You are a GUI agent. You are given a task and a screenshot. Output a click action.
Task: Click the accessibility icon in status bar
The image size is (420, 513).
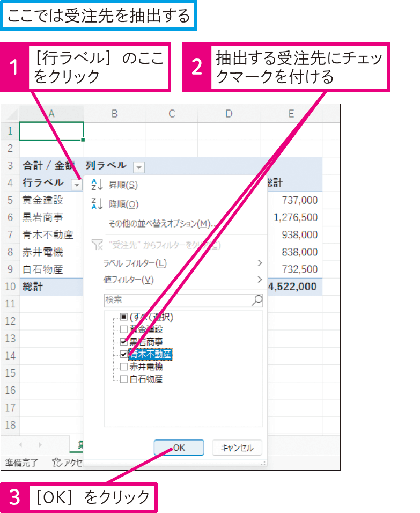pos(56,462)
